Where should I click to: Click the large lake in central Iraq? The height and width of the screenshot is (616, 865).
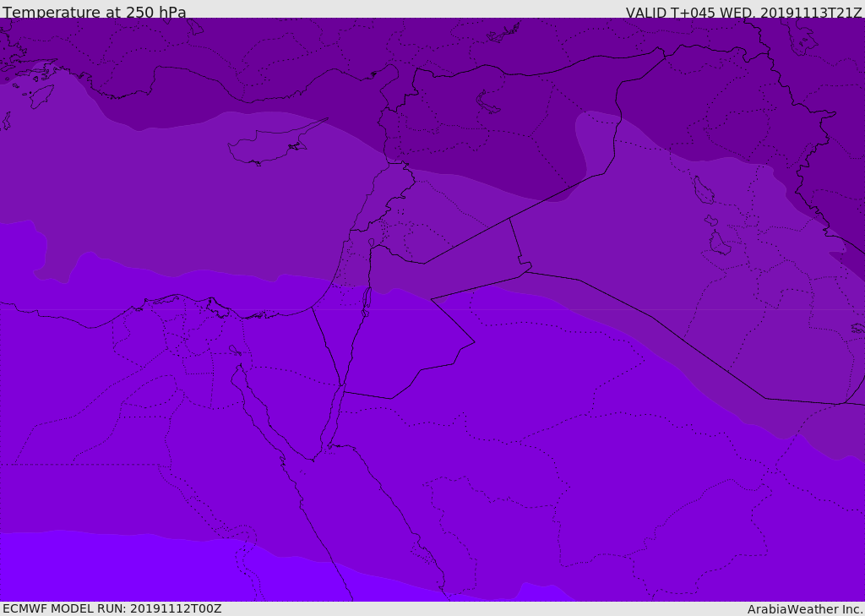[x=704, y=190]
